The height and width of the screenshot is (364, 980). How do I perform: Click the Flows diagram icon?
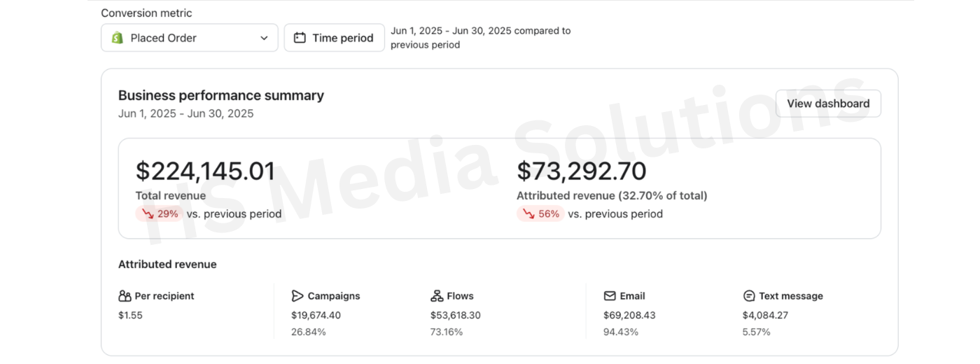tap(437, 296)
